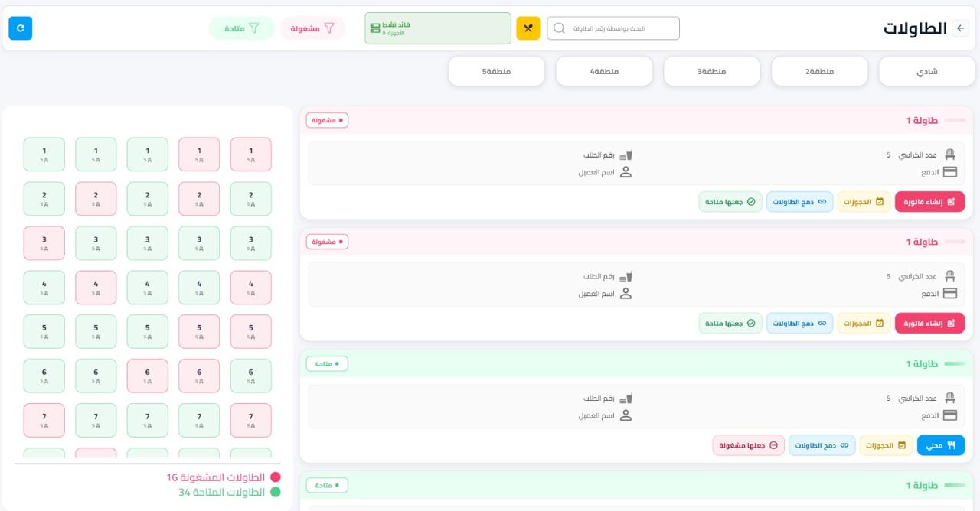The width and height of the screenshot is (980, 511).
Task: Click جعلها متاحة in the second table card
Action: 730,324
